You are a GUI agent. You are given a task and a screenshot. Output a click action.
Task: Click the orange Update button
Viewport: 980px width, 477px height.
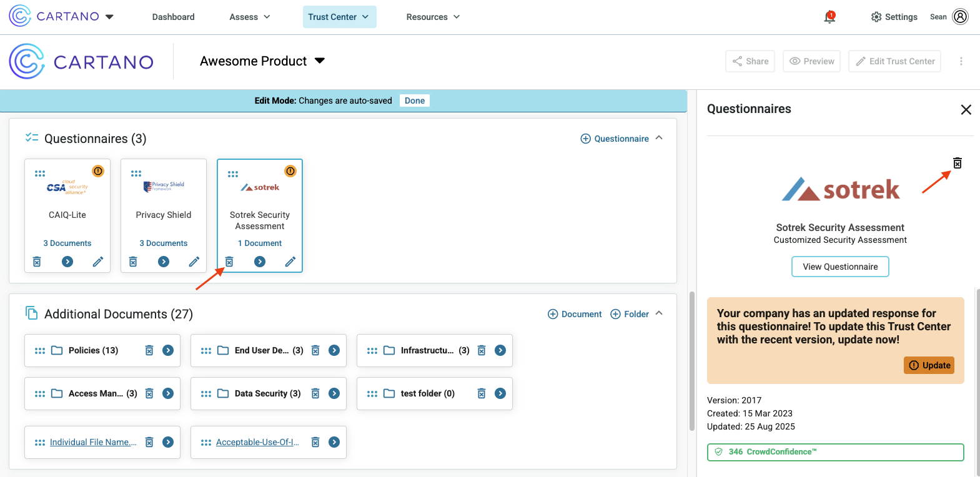coord(929,365)
